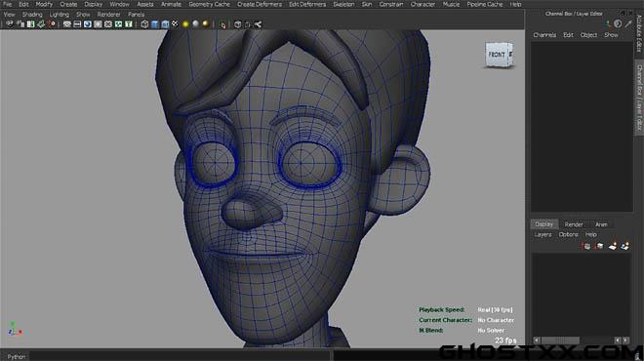This screenshot has width=644, height=361.
Task: Open the Pipeline Cache menu
Action: tap(485, 4)
